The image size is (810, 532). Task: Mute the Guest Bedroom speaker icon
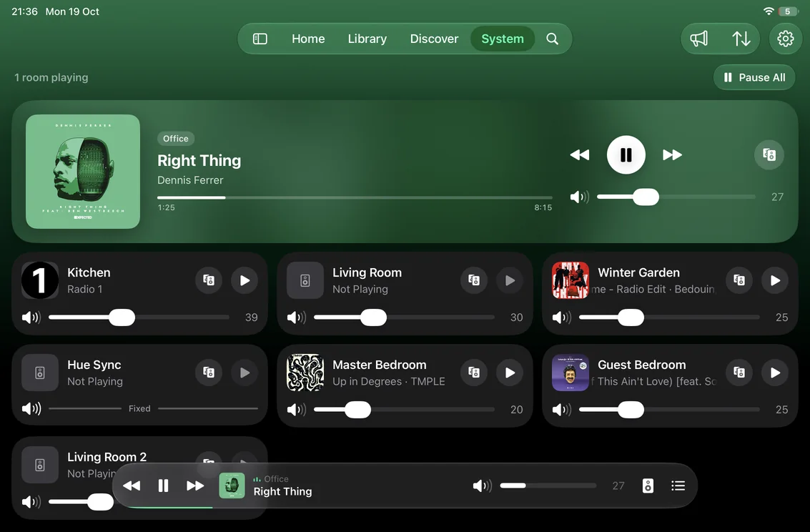pos(561,410)
